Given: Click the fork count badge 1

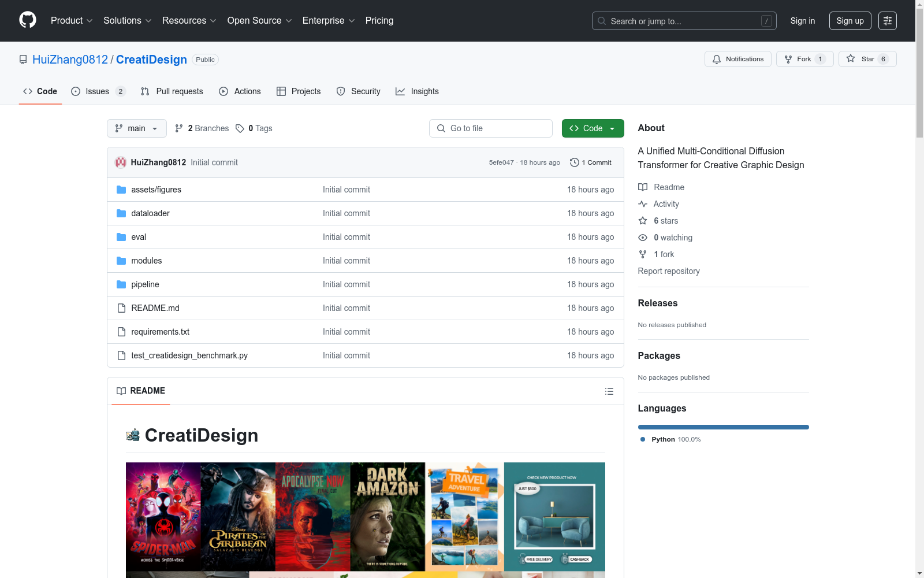Looking at the screenshot, I should coord(820,59).
